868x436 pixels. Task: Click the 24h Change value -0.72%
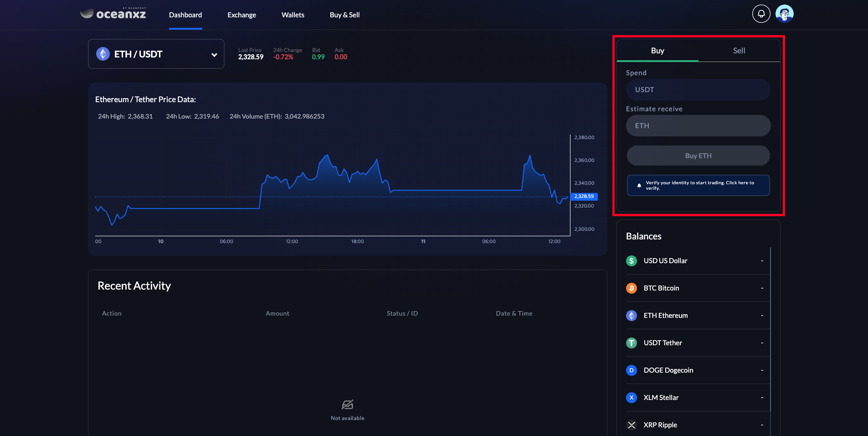point(283,57)
